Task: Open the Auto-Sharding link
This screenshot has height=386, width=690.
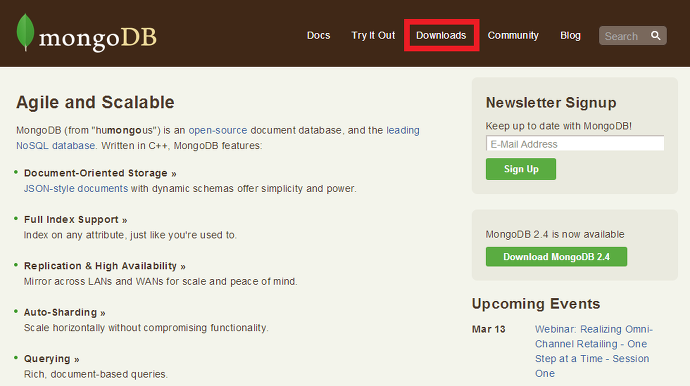Action: click(x=64, y=312)
